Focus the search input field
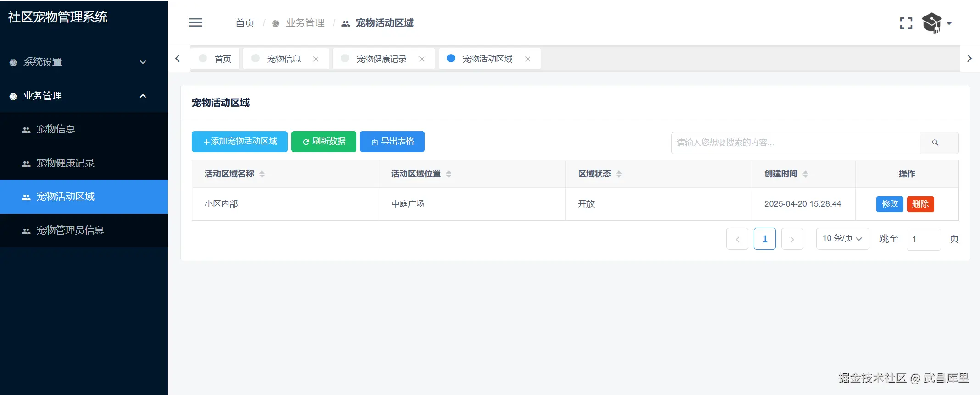Screen dimensions: 980x395 (796, 143)
